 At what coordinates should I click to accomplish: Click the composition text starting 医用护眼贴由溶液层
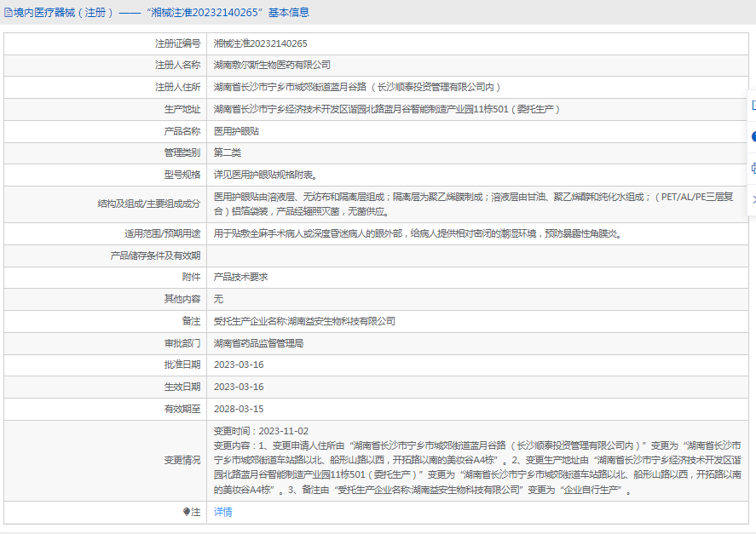tap(474, 204)
